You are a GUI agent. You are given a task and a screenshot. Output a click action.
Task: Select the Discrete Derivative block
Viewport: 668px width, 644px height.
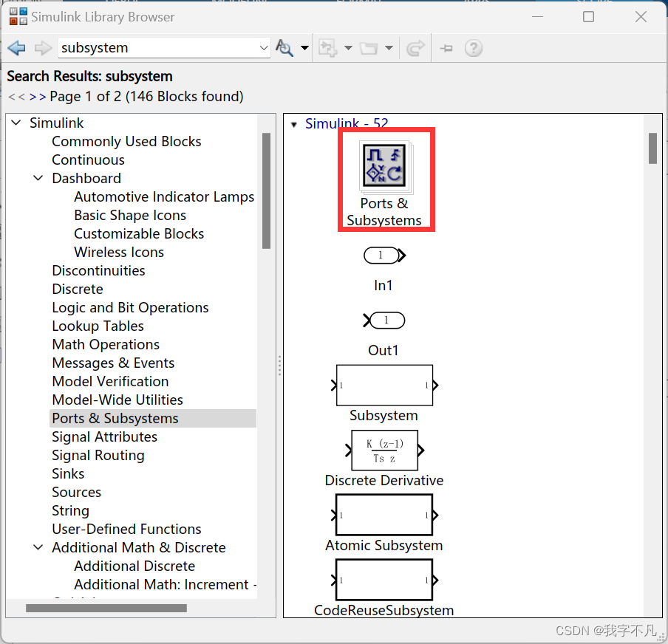(384, 451)
